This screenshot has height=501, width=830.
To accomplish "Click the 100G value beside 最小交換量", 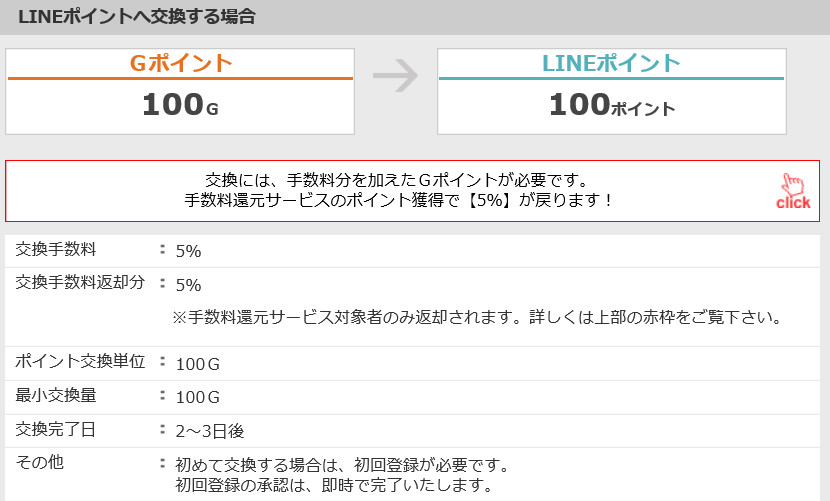I will point(197,397).
